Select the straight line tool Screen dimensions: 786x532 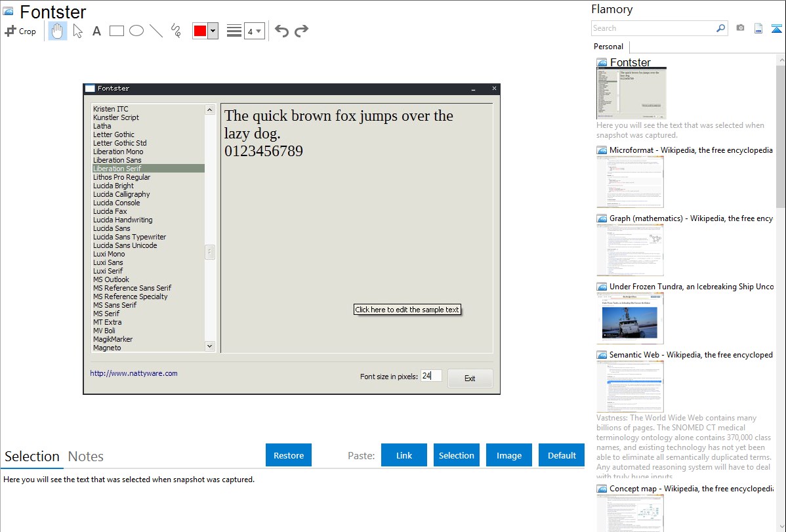tap(156, 31)
